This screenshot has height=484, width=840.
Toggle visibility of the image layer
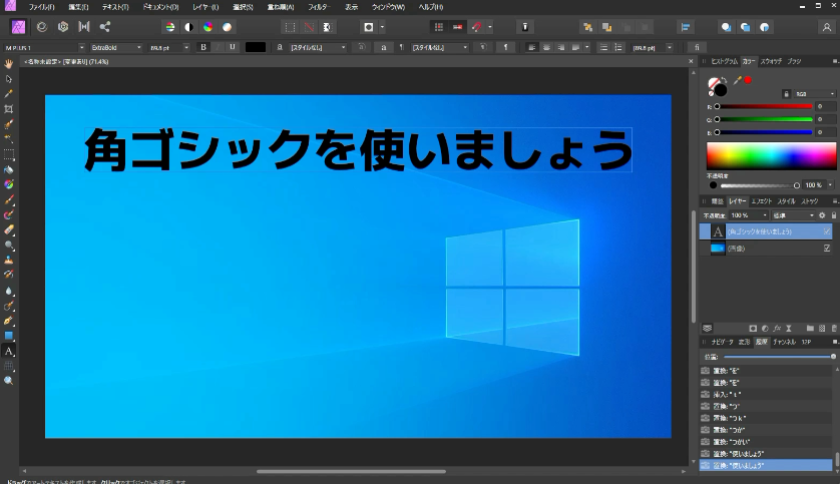827,248
